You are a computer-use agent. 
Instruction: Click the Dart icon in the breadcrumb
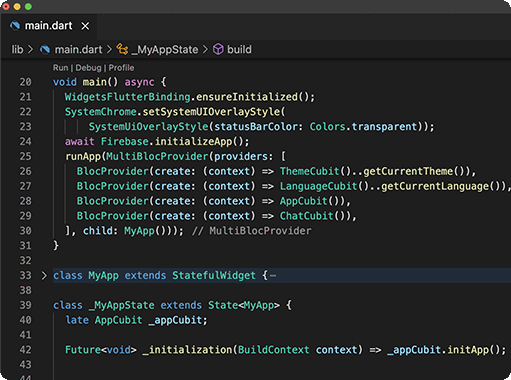pyautogui.click(x=45, y=50)
